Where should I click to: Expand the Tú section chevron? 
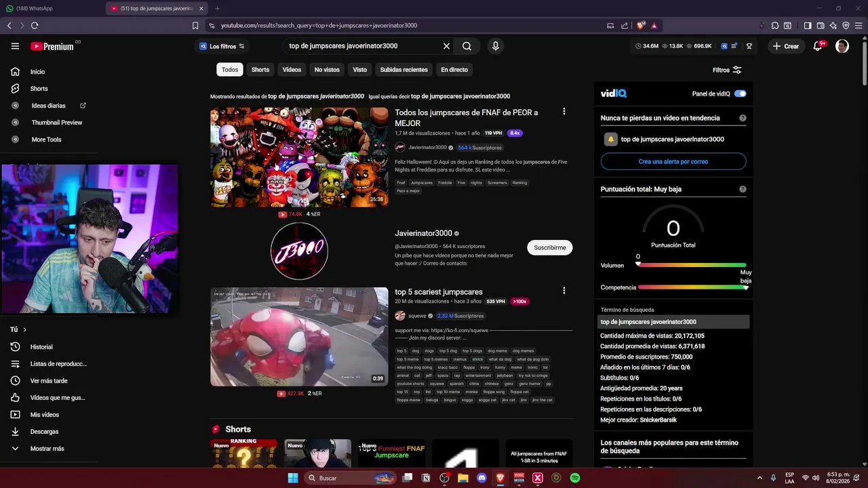coord(25,329)
